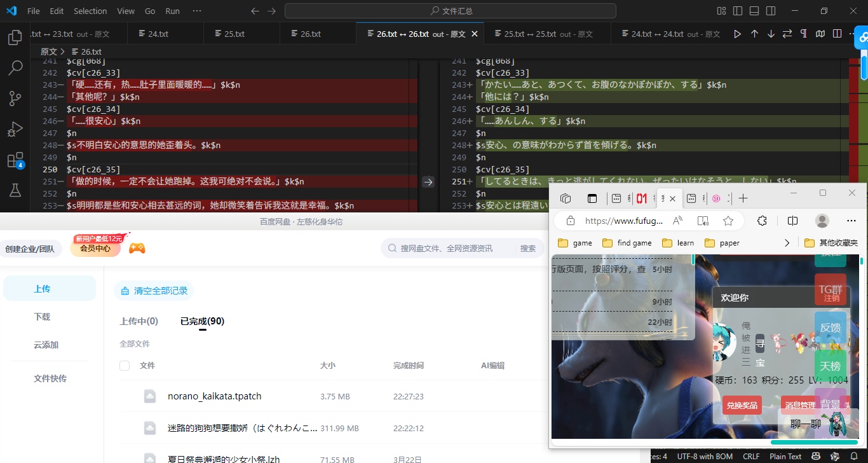Click the red 兑换奖品 button

click(x=742, y=405)
